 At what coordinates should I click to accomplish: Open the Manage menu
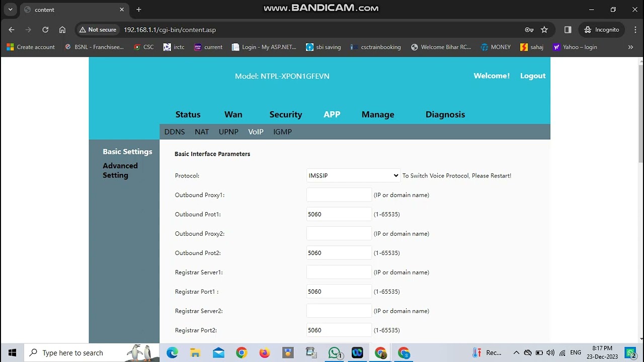378,115
